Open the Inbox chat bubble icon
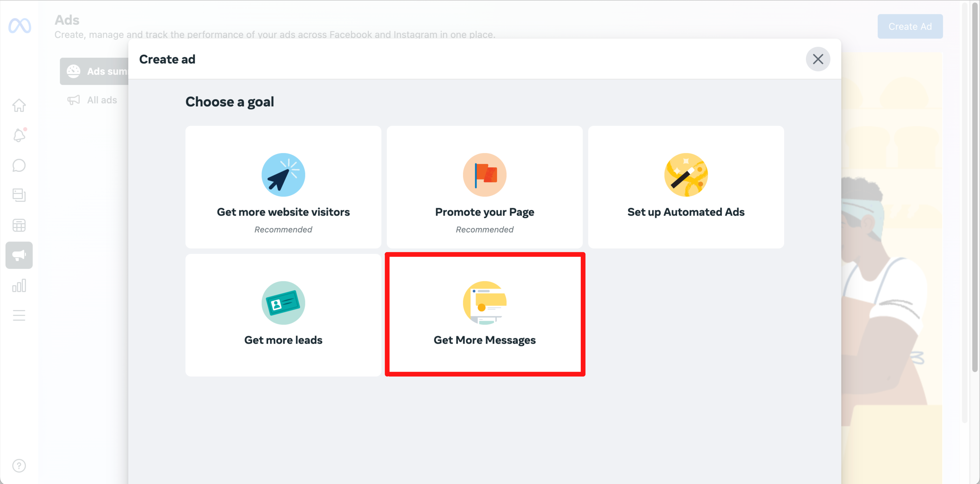 19,165
